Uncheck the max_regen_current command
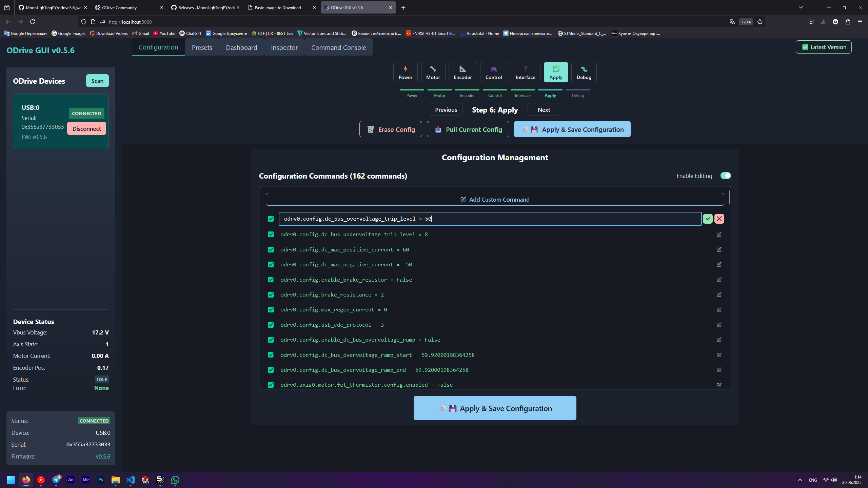Screen dimensions: 868x488 coord(271,310)
